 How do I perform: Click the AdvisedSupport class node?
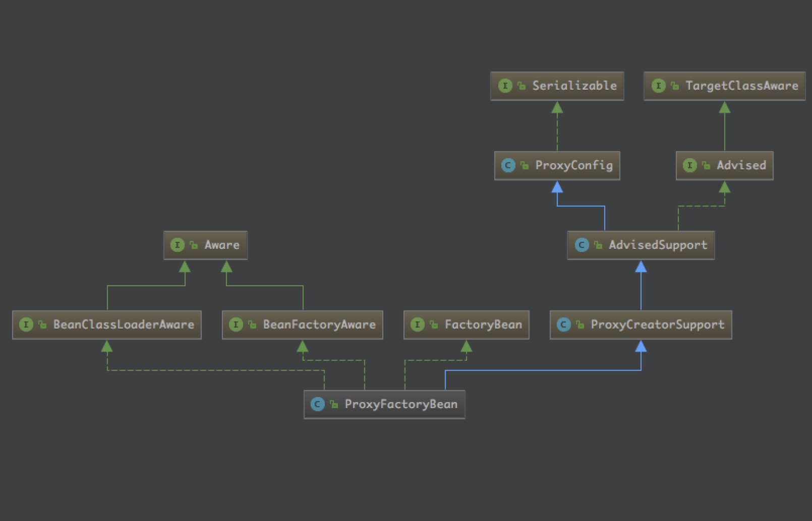pyautogui.click(x=641, y=245)
